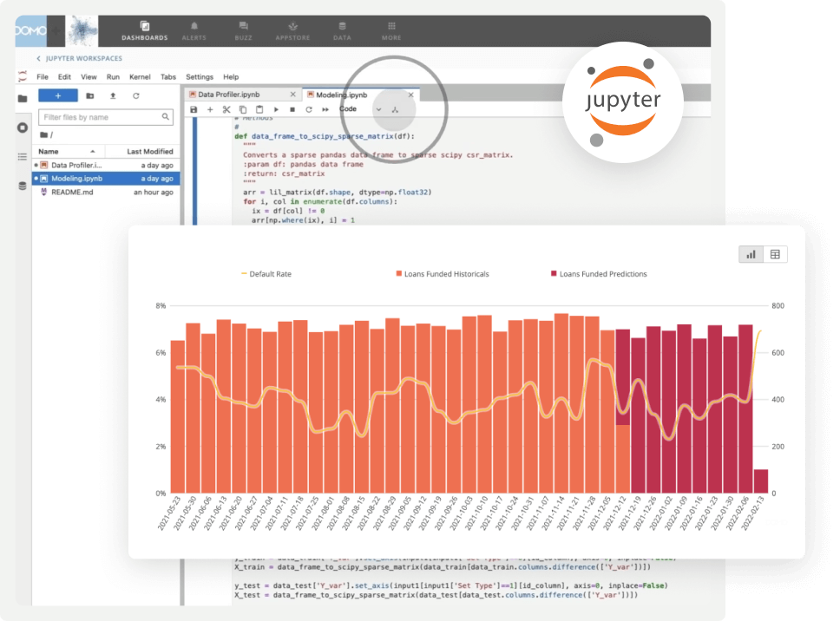Run the current cell
Image resolution: width=840 pixels, height=621 pixels.
point(276,109)
